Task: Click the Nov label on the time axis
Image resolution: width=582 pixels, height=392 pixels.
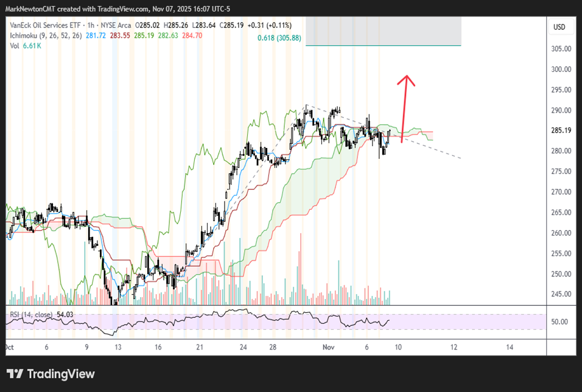Action: click(328, 347)
